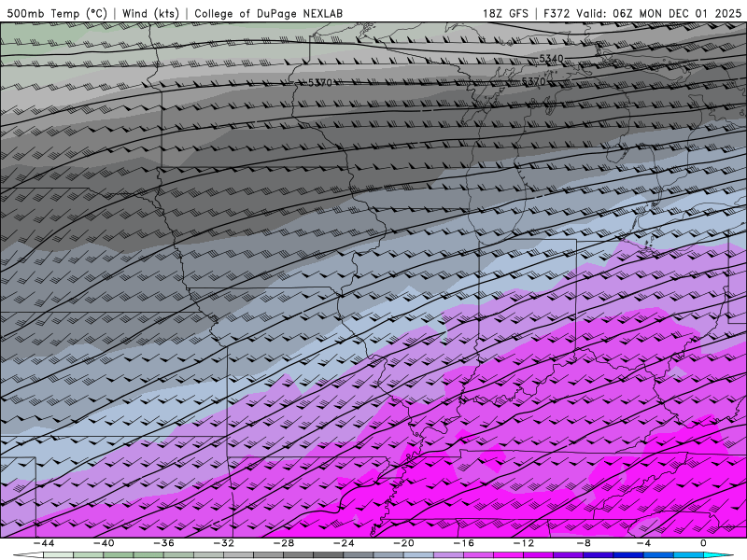
Task: Click the western 5370 contour label
Action: [x=320, y=83]
